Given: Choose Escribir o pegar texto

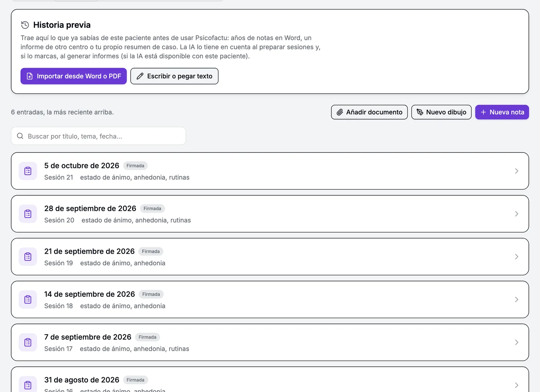Looking at the screenshot, I should [174, 76].
